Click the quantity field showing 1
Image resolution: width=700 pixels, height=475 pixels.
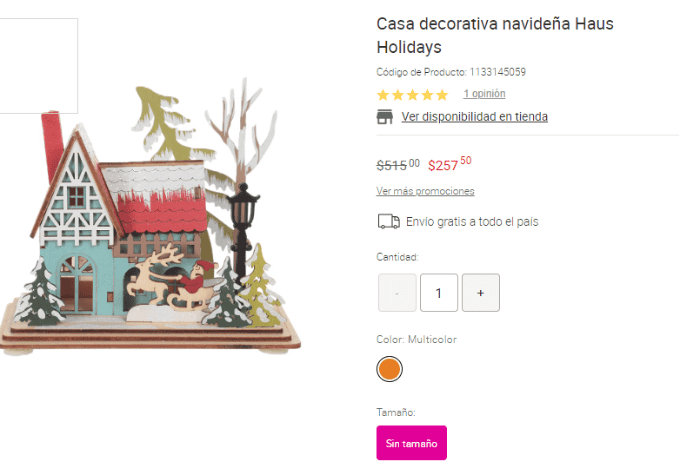tap(439, 293)
